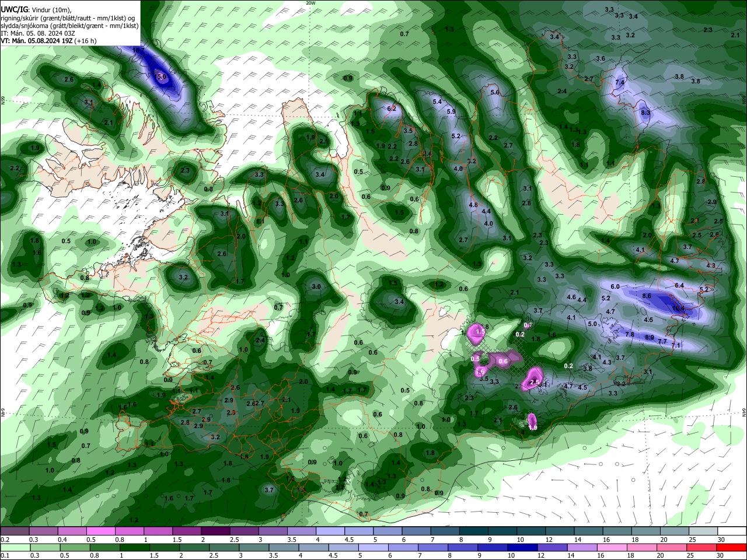Pick the 6 swatch in the lower rain legend

click(x=402, y=547)
